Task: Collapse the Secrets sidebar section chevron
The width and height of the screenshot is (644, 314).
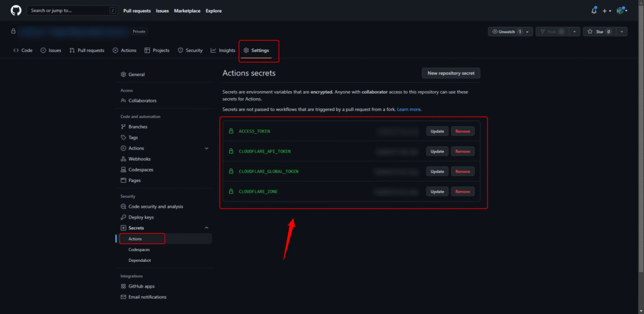Action: (x=207, y=227)
